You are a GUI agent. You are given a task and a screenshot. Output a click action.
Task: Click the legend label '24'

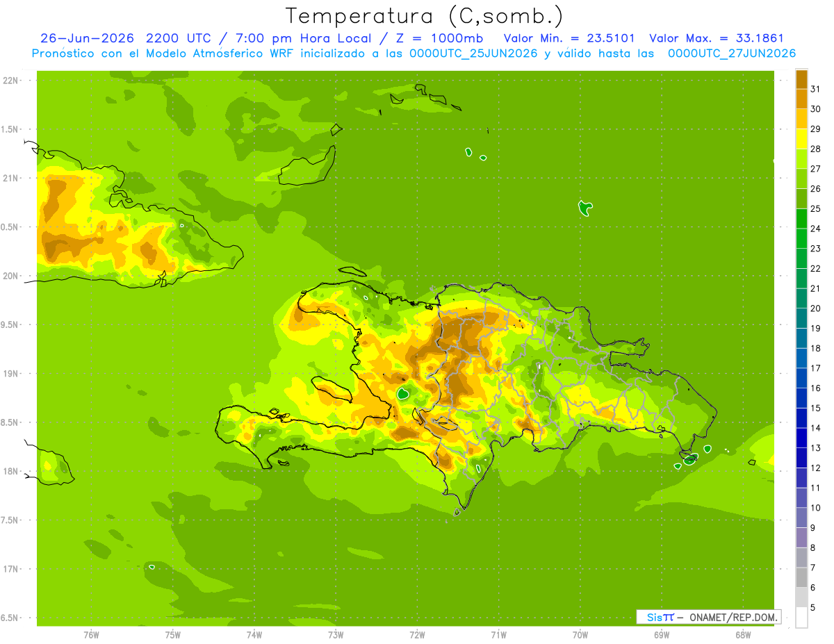pyautogui.click(x=815, y=229)
